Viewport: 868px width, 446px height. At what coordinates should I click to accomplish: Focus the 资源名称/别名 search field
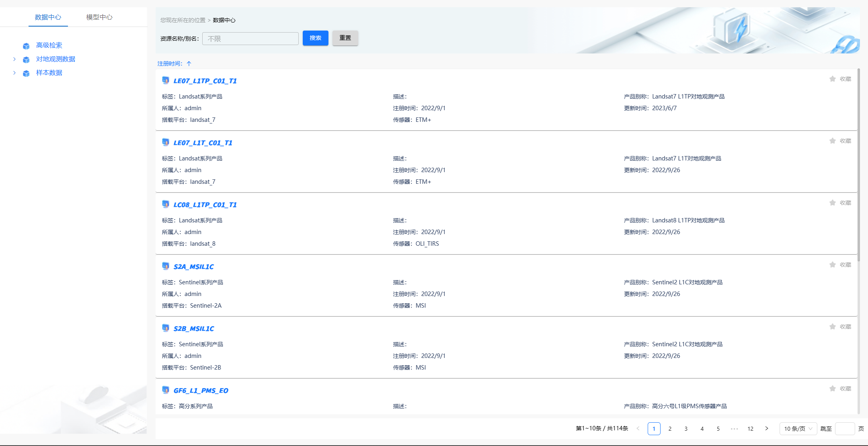[250, 39]
